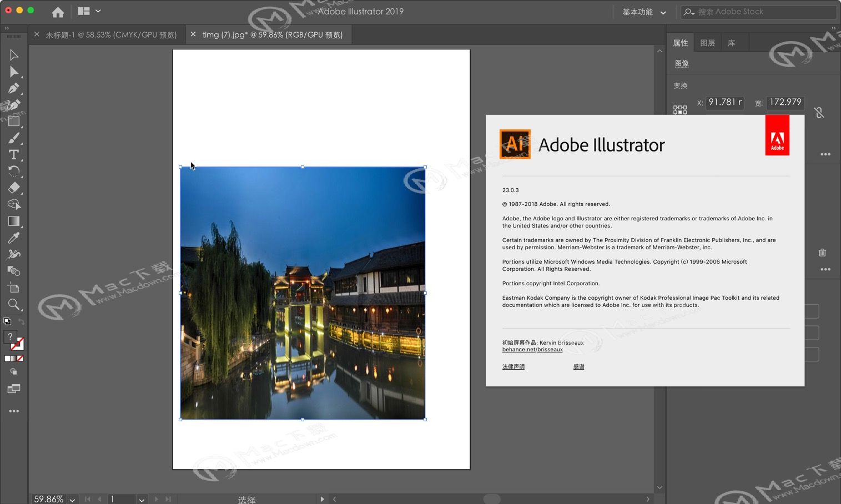
Task: Click the trash icon in Properties panel
Action: click(x=822, y=253)
